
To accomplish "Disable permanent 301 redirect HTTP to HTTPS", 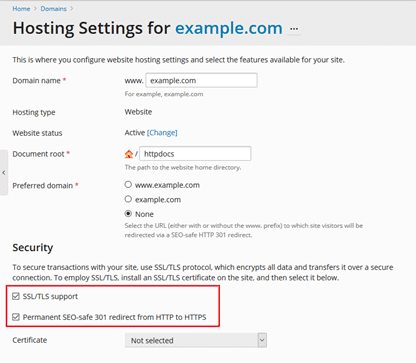I will tap(16, 317).
